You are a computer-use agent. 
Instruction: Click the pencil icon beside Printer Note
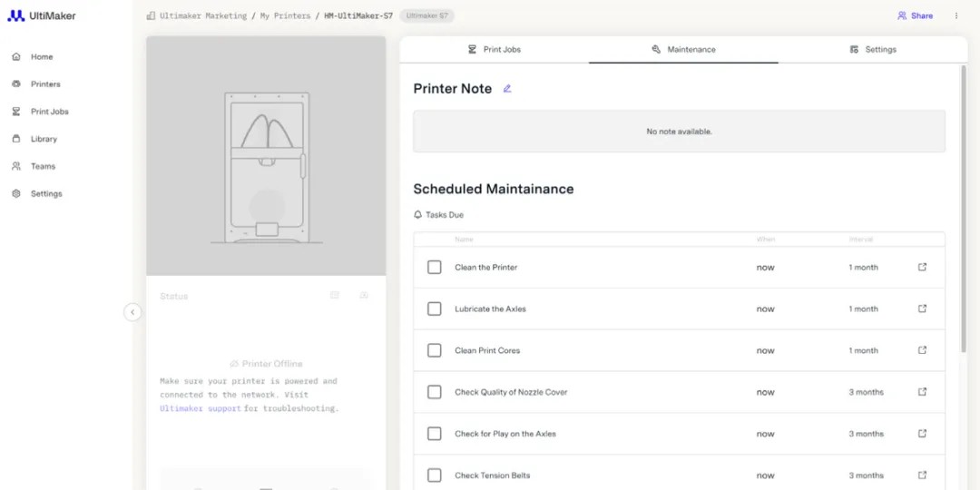[x=507, y=89]
